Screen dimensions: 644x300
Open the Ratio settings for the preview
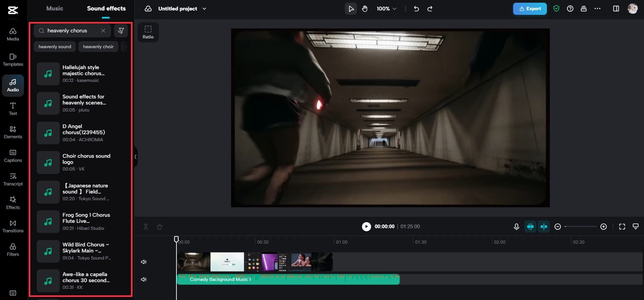[148, 32]
